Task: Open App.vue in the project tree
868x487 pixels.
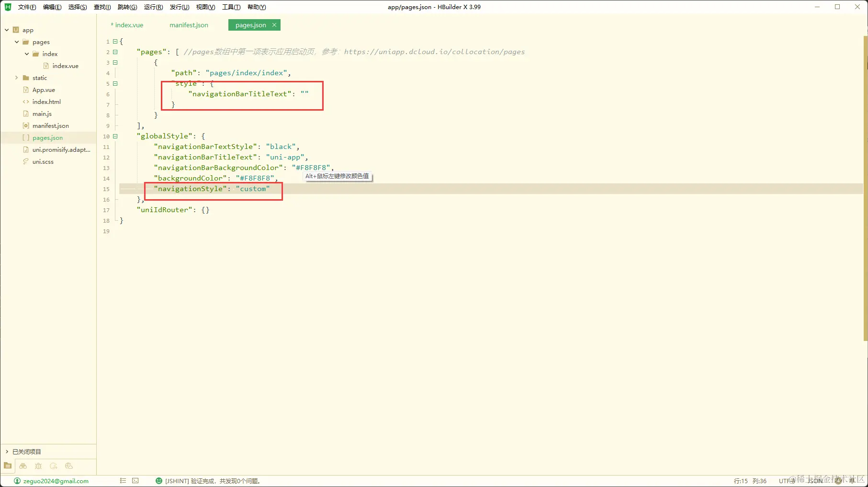Action: 44,90
